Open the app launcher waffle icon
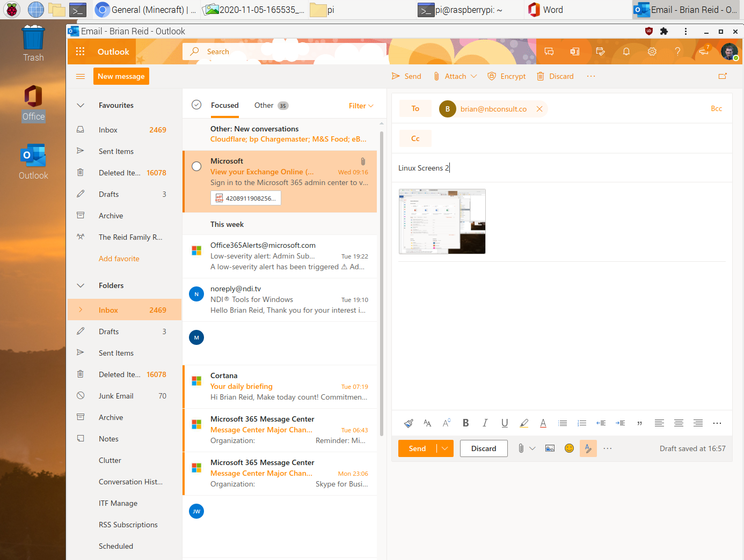 [x=81, y=51]
